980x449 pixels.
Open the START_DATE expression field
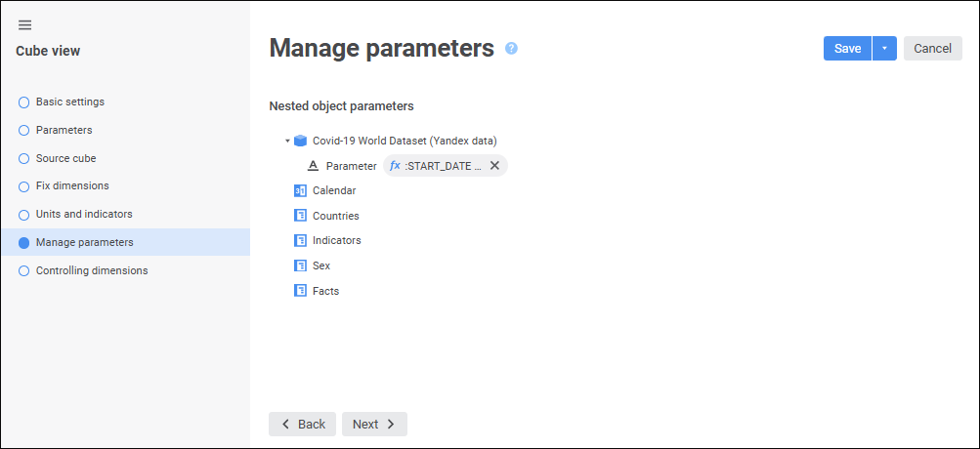tap(438, 166)
